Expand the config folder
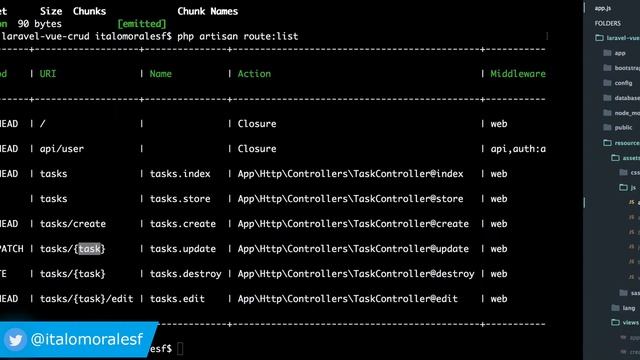Viewport: 640px width, 360px height. point(618,83)
